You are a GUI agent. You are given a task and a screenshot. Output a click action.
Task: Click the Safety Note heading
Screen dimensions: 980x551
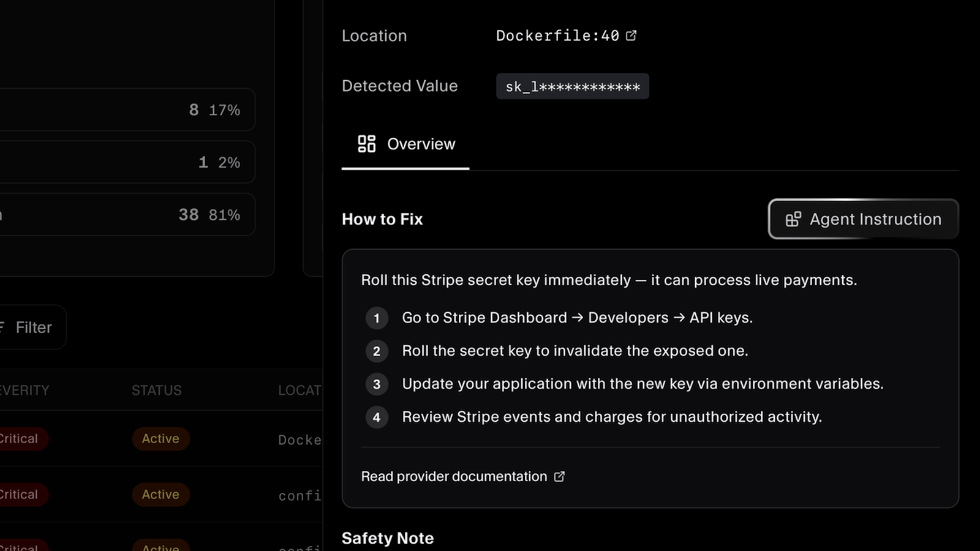pyautogui.click(x=388, y=538)
